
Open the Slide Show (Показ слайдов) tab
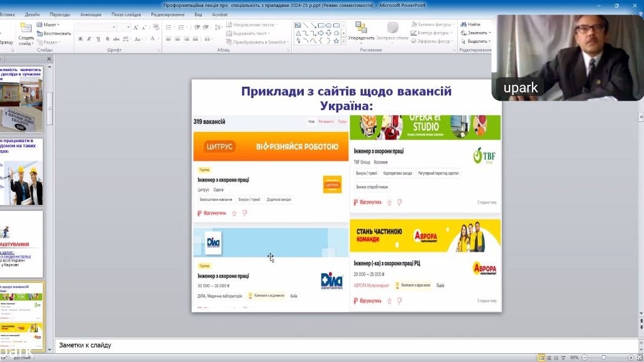point(126,14)
